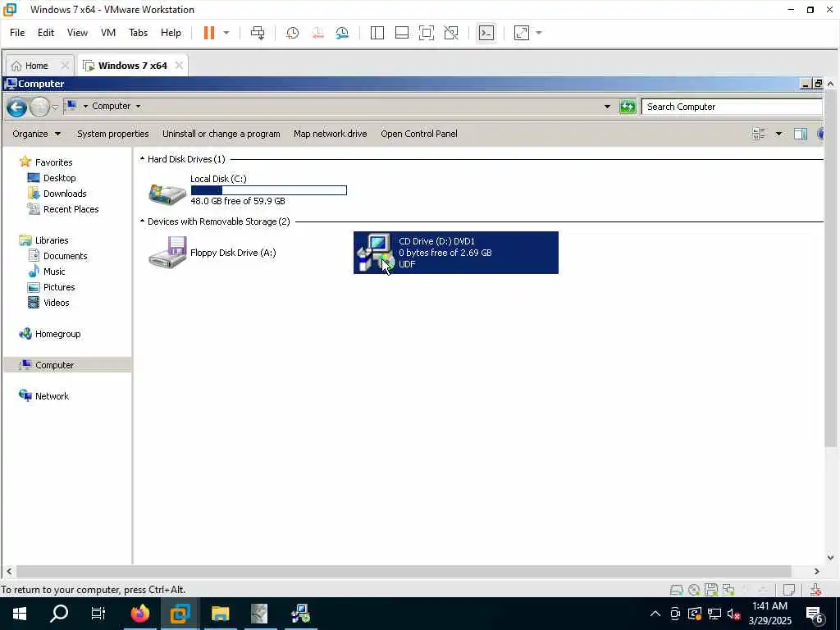Open Downloads under Favorites

[64, 194]
